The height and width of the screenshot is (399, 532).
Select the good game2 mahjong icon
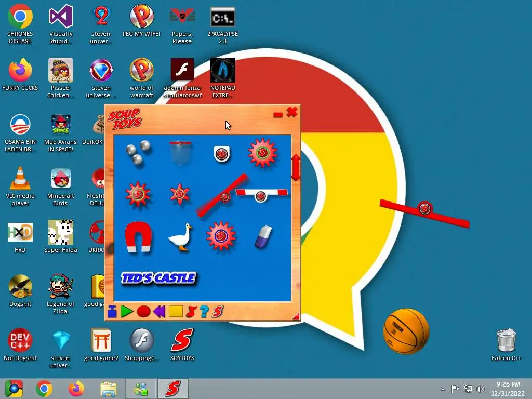coord(101,345)
